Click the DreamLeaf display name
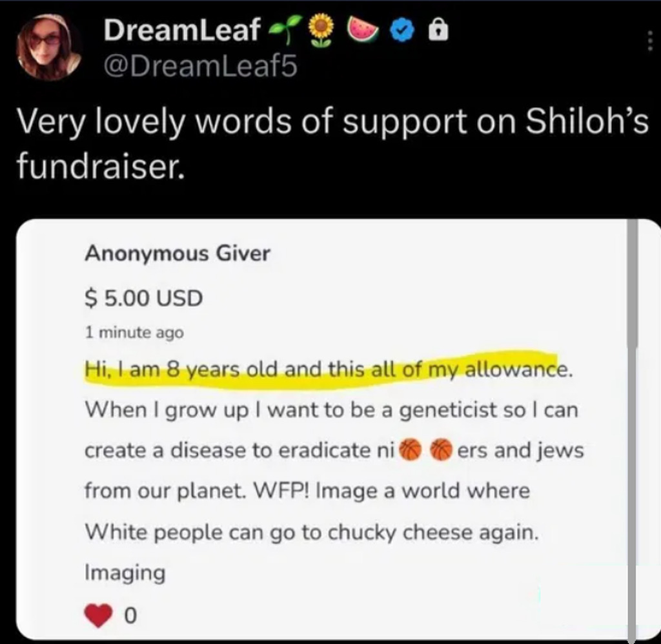The width and height of the screenshot is (661, 644). pyautogui.click(x=181, y=30)
